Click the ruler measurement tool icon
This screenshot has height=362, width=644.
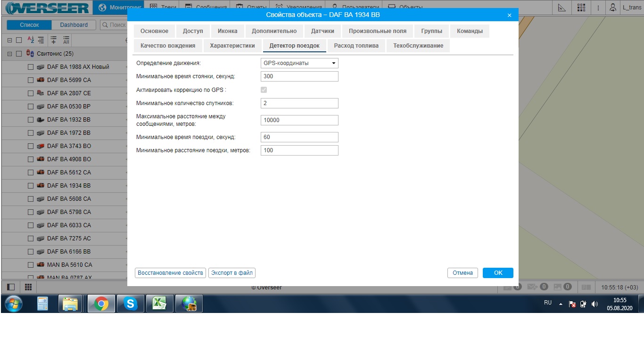click(x=561, y=8)
